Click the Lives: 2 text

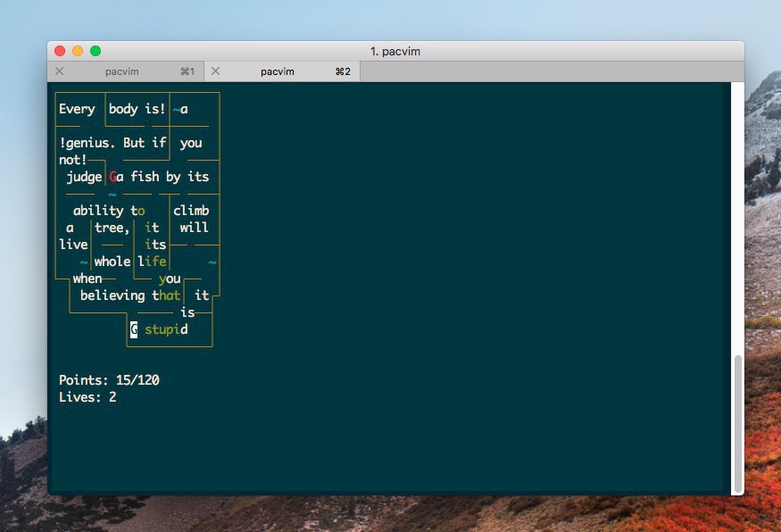(87, 397)
